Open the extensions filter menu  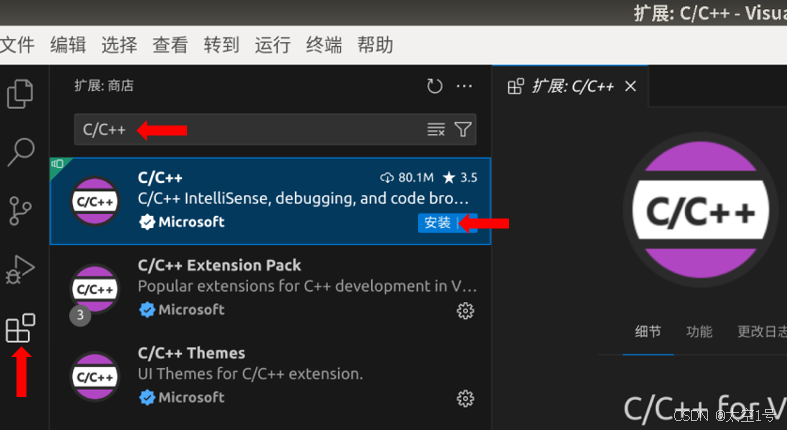(x=463, y=129)
